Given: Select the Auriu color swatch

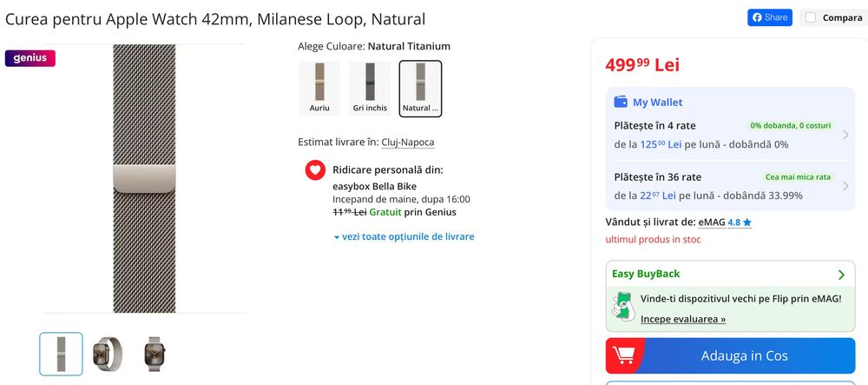Looking at the screenshot, I should pos(319,89).
